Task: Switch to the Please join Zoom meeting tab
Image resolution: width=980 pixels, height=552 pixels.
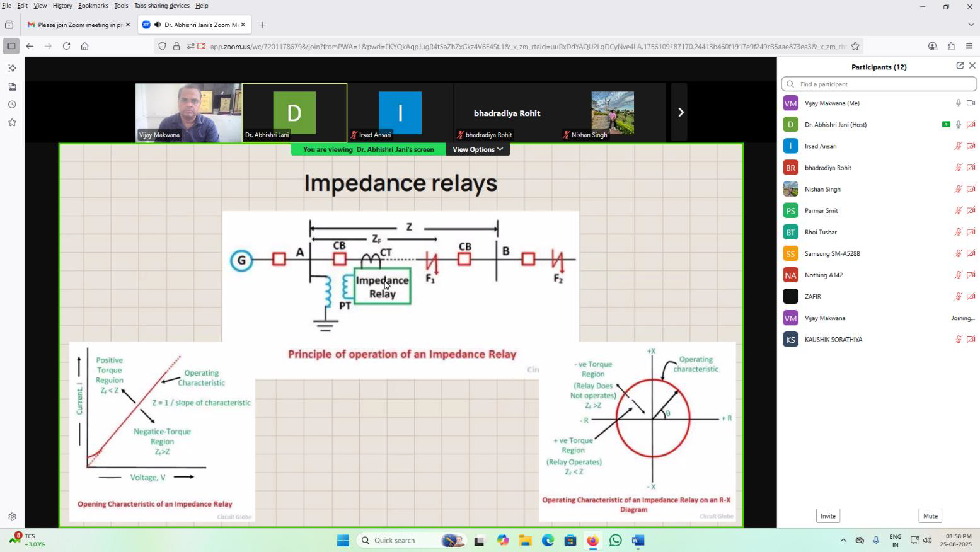Action: coord(76,25)
